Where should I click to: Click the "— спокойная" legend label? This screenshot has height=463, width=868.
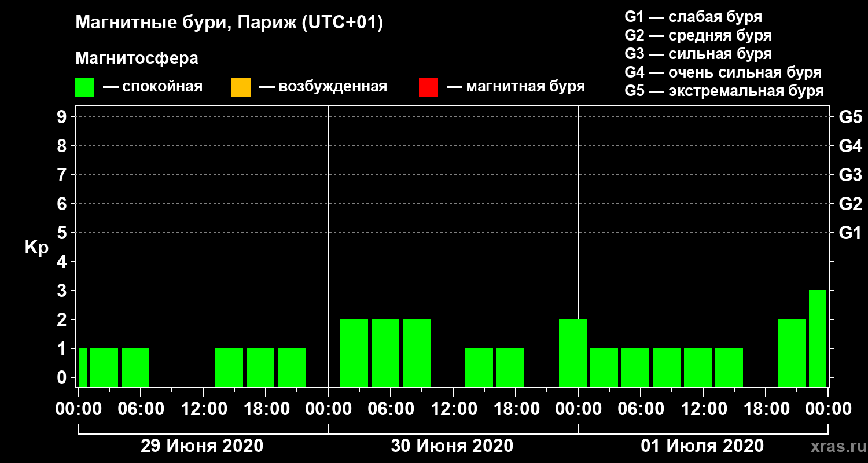(153, 87)
